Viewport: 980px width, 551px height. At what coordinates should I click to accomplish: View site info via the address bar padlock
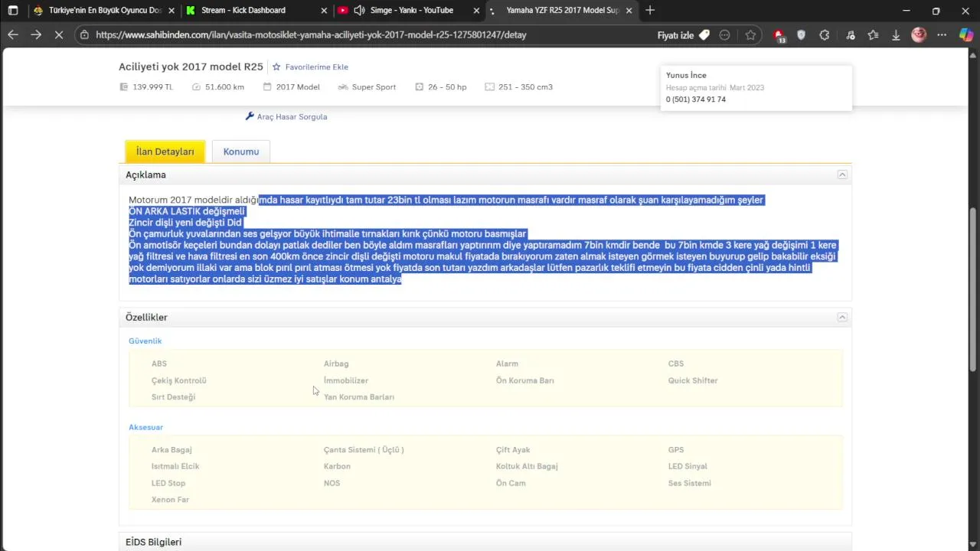[84, 34]
